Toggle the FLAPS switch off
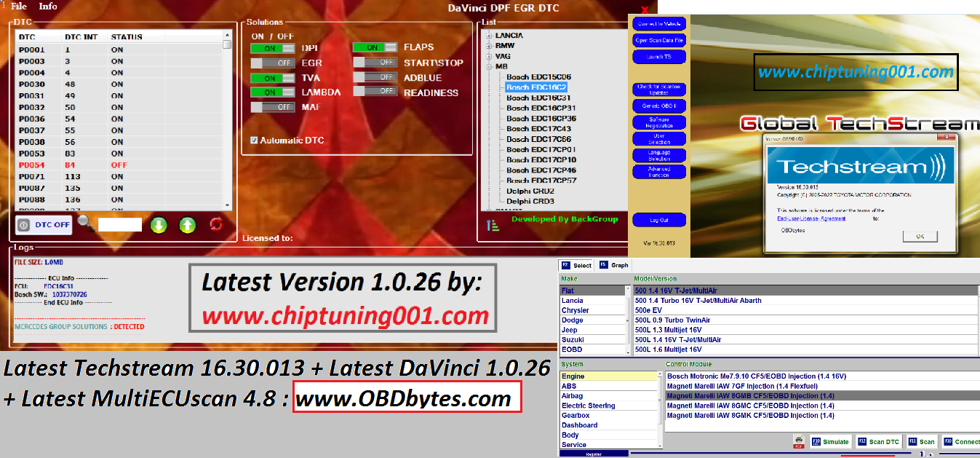This screenshot has height=458, width=980. [374, 48]
